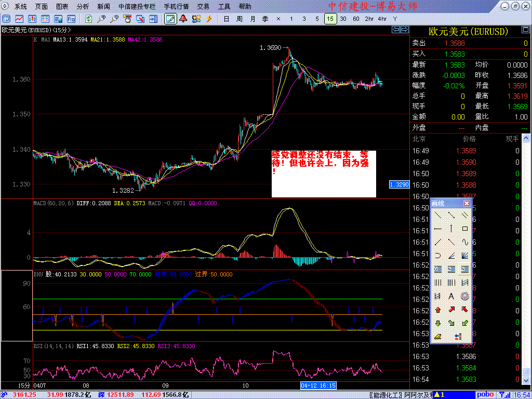The image size is (532, 399).
Task: Select the green down arrow marker
Action: pos(438,323)
